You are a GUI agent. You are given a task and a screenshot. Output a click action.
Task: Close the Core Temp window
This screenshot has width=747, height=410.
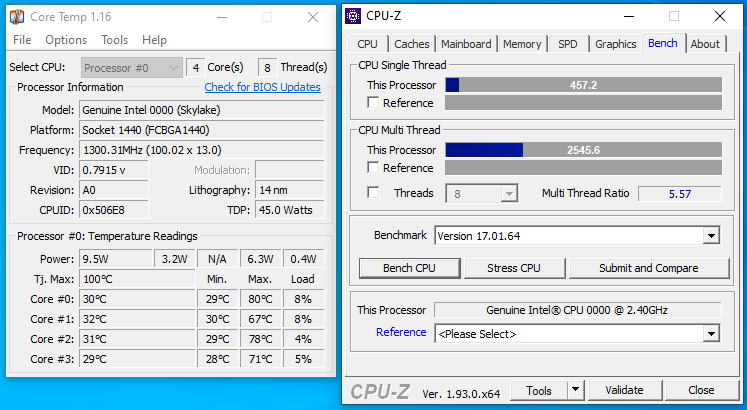[x=312, y=17]
